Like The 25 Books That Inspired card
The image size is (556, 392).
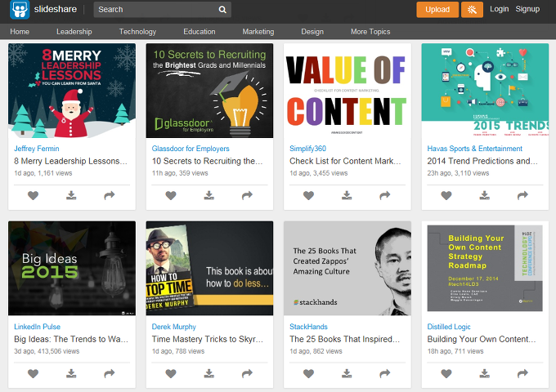308,373
